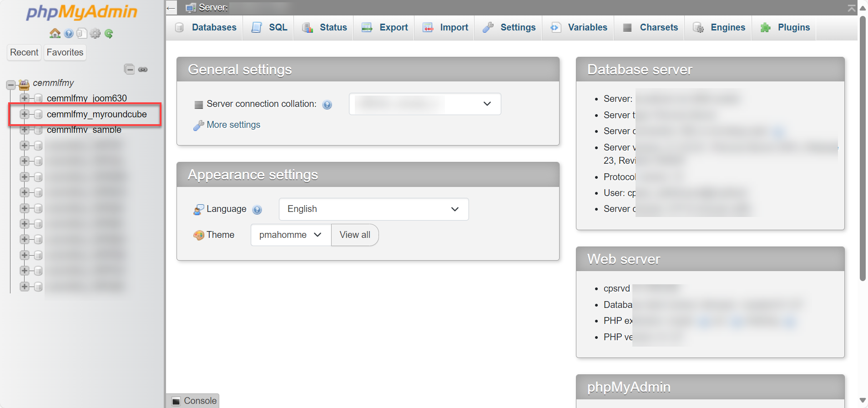Click the View all themes button
The height and width of the screenshot is (408, 868).
click(355, 235)
